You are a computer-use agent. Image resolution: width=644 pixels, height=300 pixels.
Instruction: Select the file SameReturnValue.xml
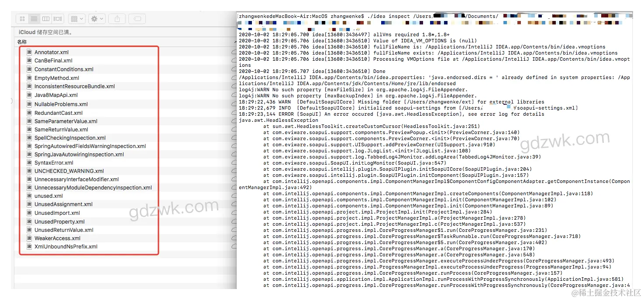(x=61, y=129)
